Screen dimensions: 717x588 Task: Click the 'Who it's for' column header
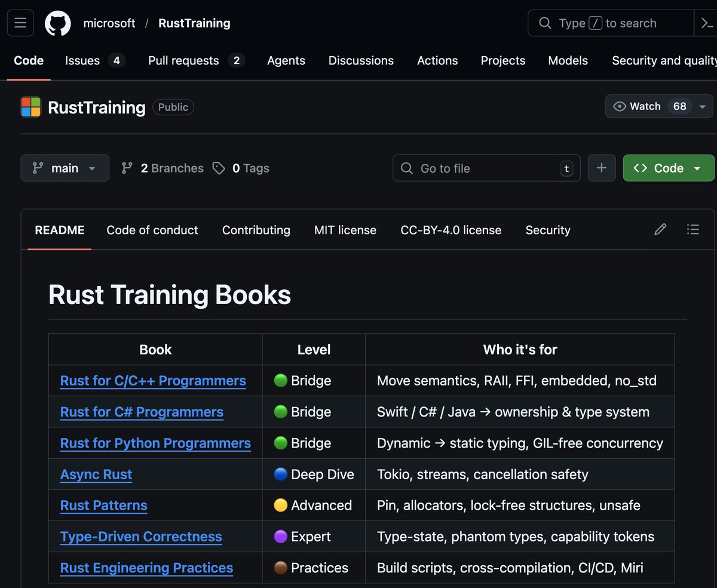(x=520, y=350)
